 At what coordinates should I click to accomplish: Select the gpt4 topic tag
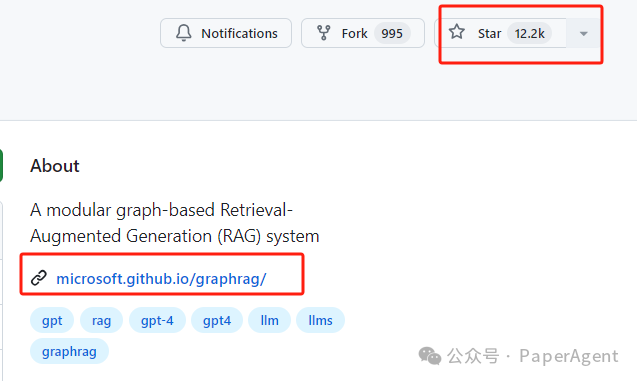coord(217,320)
